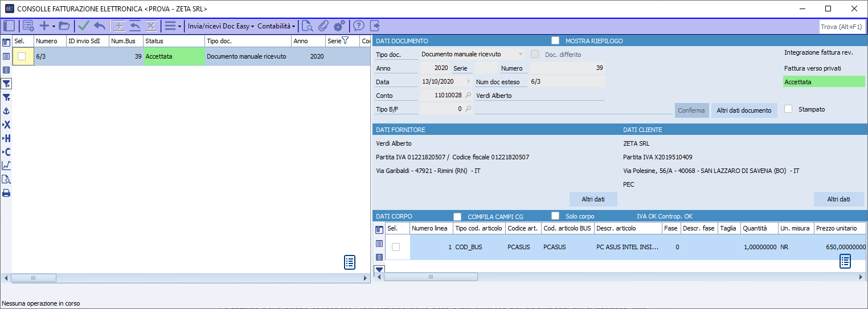868x309 pixels.
Task: Expand the dropdown arrow next to plus icon
Action: pyautogui.click(x=54, y=26)
